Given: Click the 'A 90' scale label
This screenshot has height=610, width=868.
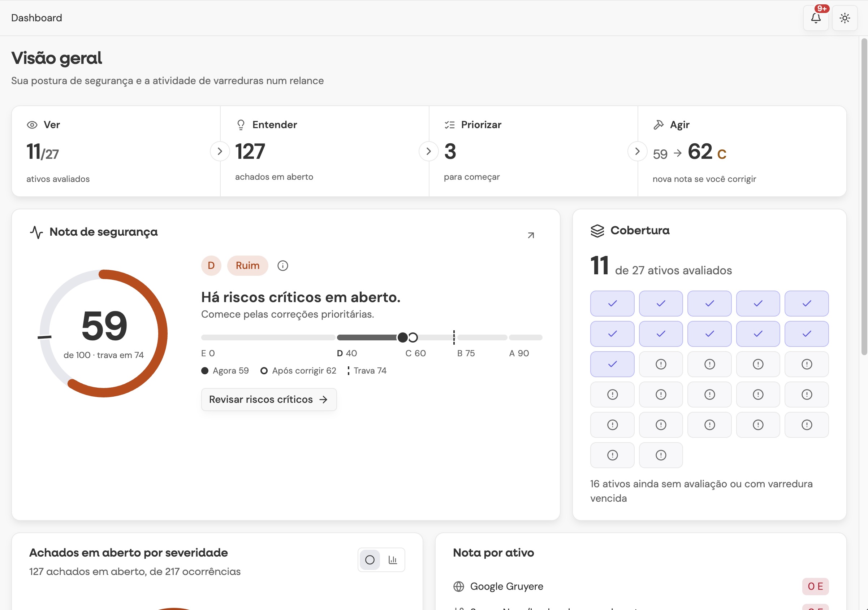Looking at the screenshot, I should tap(519, 353).
